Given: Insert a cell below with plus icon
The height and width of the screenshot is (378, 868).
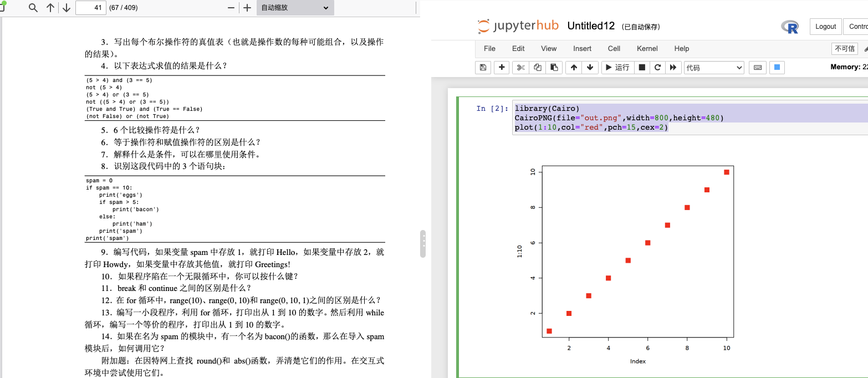Looking at the screenshot, I should pyautogui.click(x=502, y=68).
